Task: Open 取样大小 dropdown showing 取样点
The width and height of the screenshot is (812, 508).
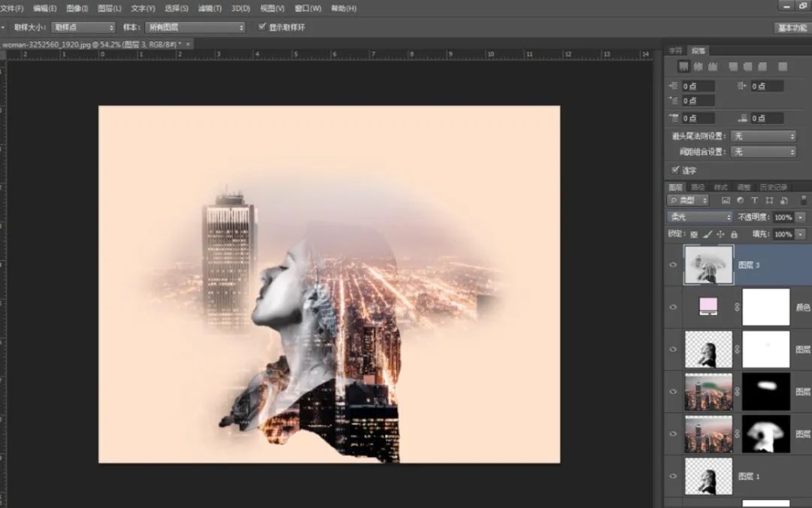Action: click(83, 27)
